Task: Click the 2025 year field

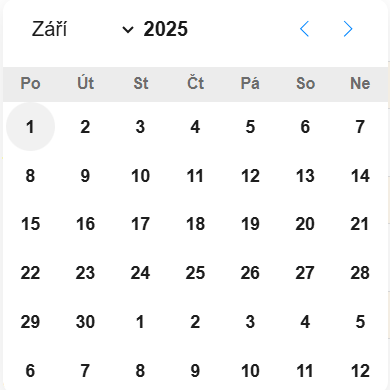Action: (x=166, y=29)
